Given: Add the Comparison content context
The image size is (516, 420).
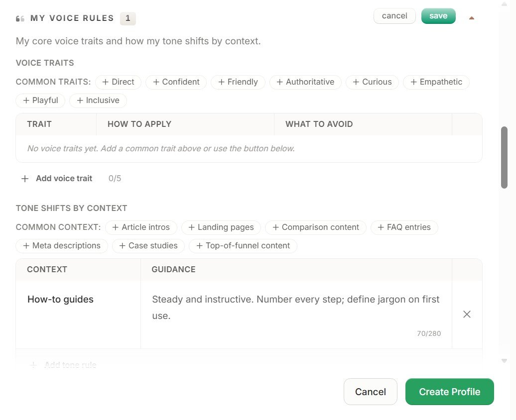Looking at the screenshot, I should 316,227.
